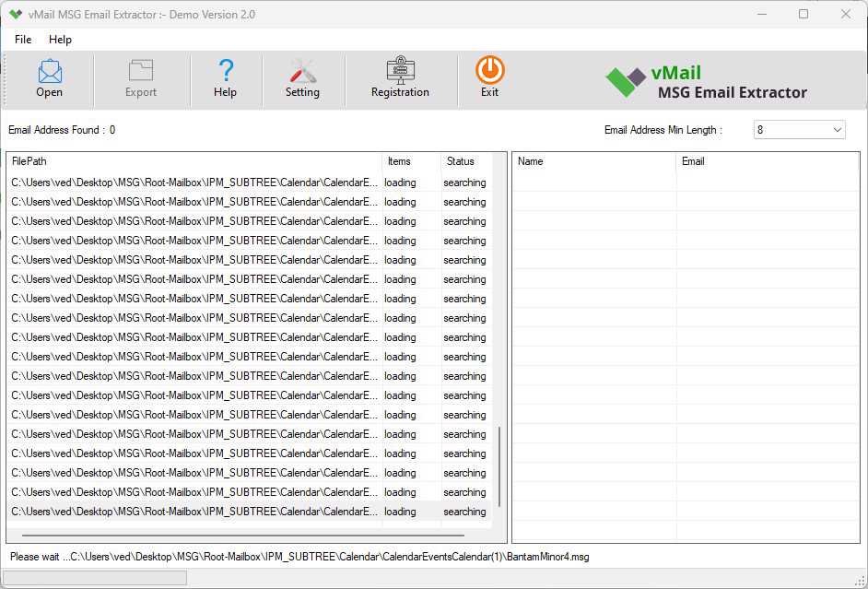Click the Name column header
Viewport: 868px width, 589px height.
tap(594, 161)
